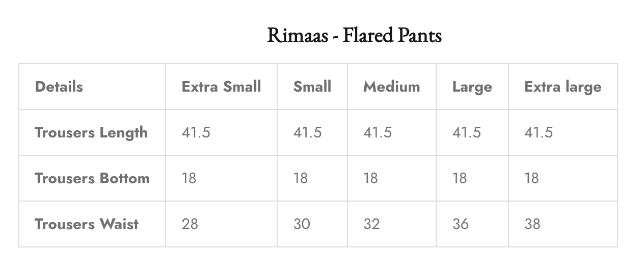Select Extra Small trousers length 41.5
This screenshot has height=280, width=644.
(196, 132)
